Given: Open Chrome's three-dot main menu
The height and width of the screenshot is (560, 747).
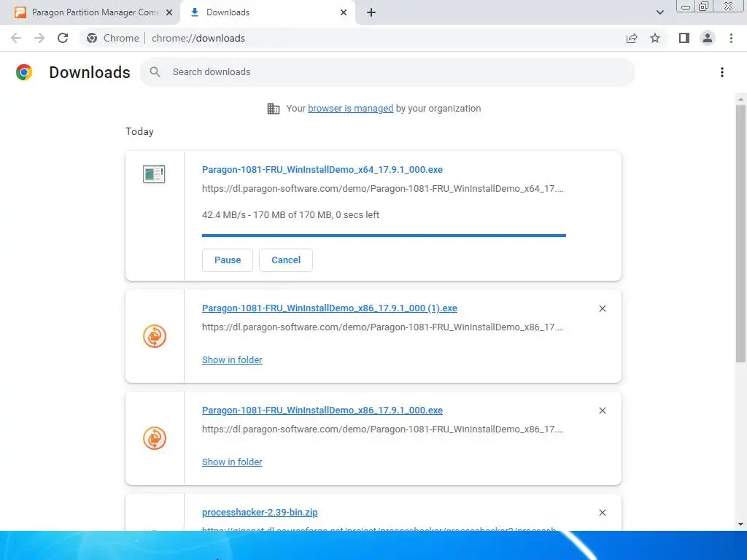Looking at the screenshot, I should coord(731,38).
